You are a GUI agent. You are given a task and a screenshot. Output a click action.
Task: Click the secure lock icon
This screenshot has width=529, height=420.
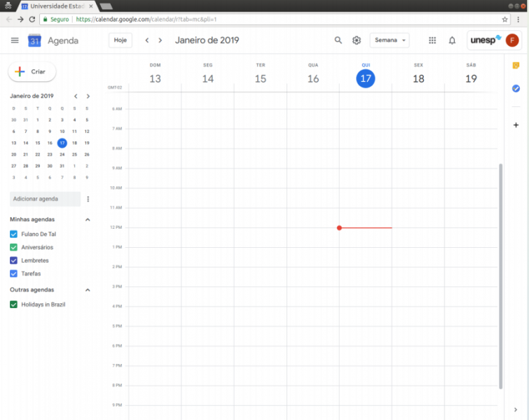coord(46,19)
